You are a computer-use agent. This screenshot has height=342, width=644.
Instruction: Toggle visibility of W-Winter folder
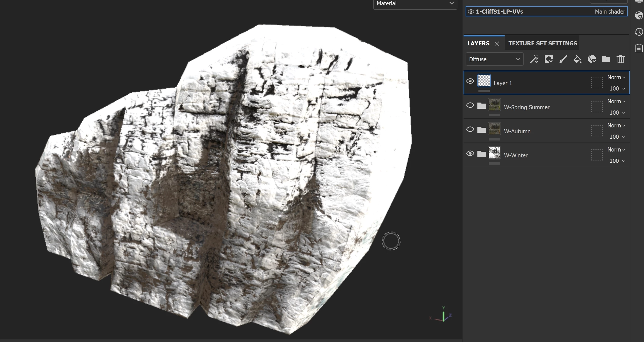tap(470, 154)
